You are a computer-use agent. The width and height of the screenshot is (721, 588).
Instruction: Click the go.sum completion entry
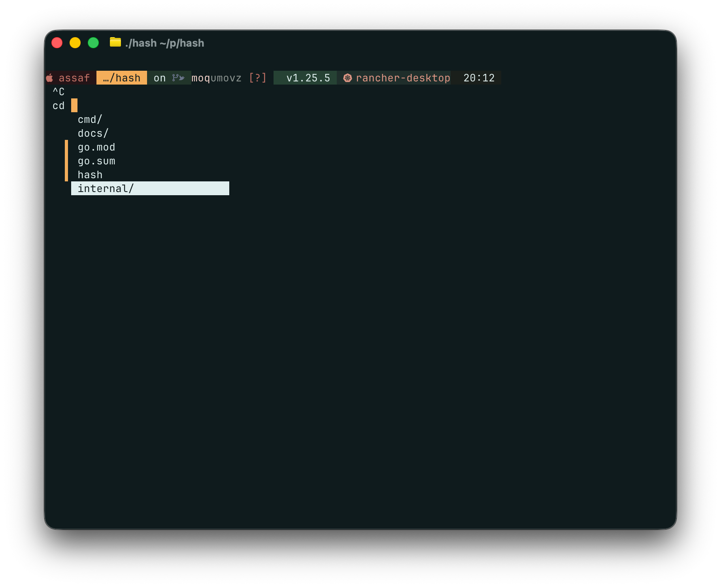pyautogui.click(x=96, y=161)
